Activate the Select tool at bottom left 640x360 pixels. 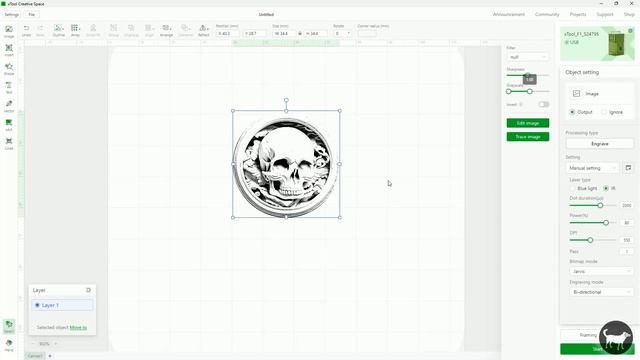point(9,326)
